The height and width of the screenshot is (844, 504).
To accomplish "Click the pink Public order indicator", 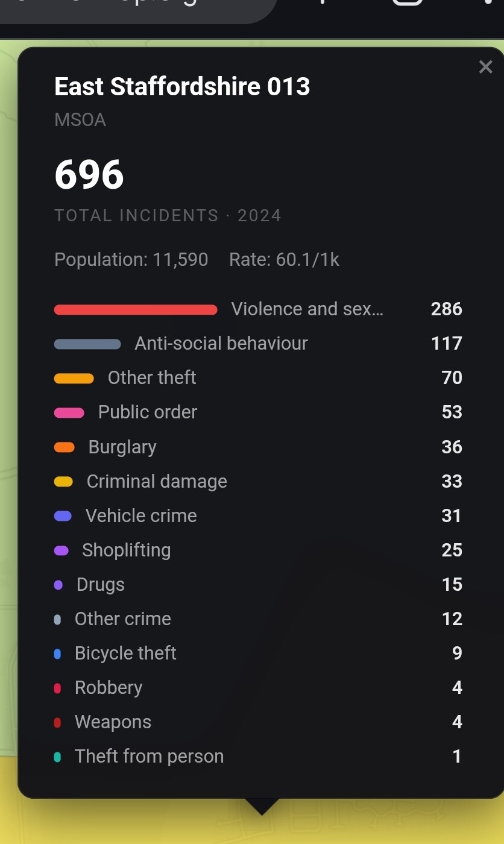I will [x=69, y=413].
